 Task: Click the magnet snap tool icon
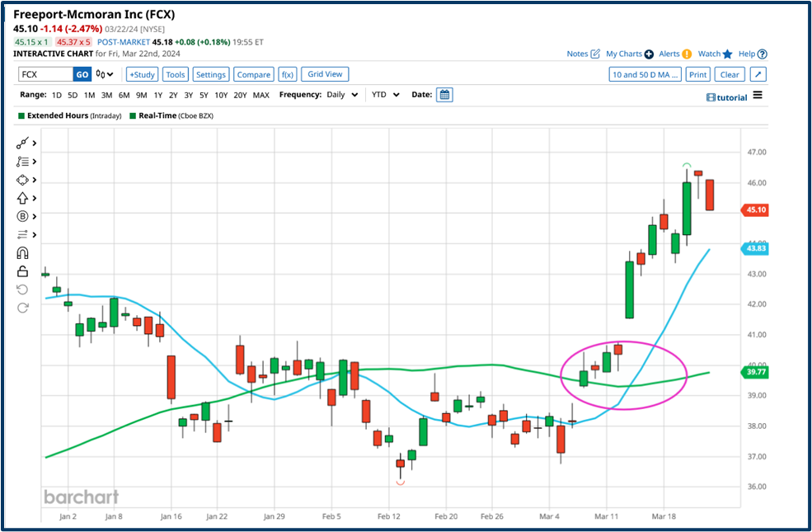click(x=23, y=253)
